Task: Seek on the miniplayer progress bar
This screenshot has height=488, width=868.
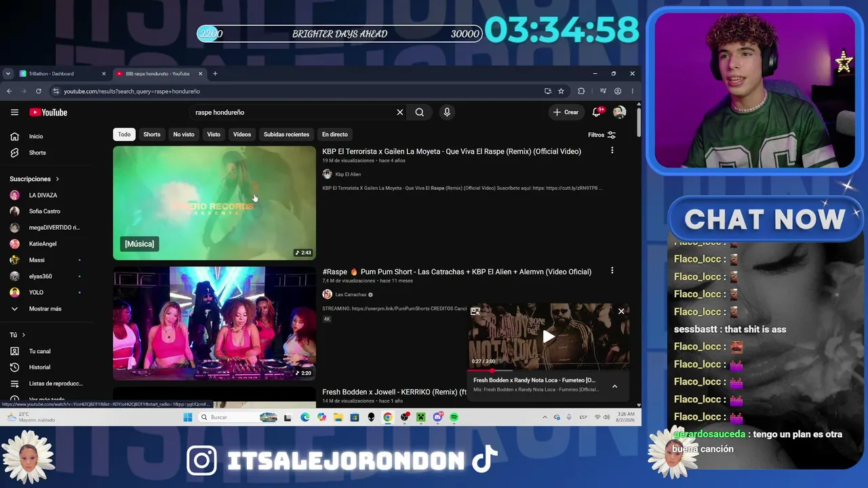Action: point(549,371)
